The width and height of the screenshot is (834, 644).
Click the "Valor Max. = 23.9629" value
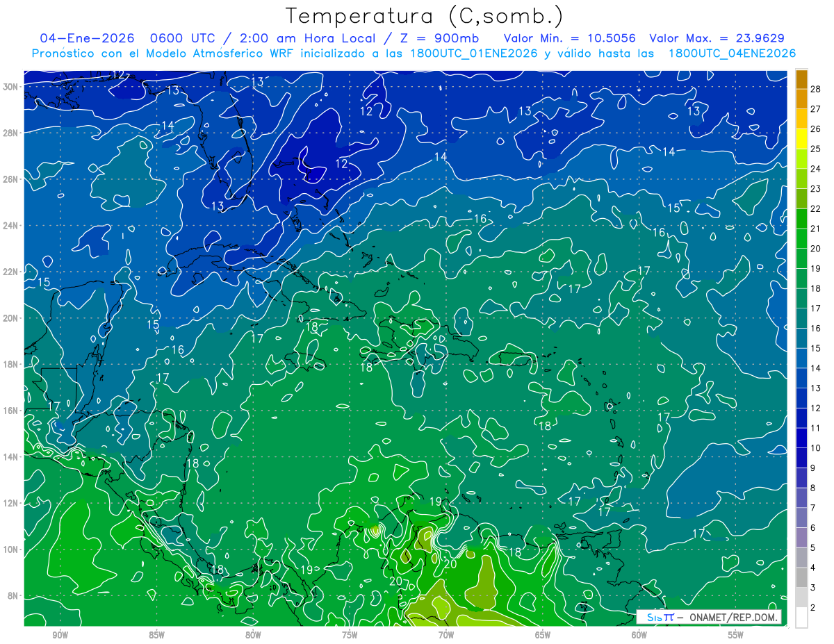click(717, 38)
